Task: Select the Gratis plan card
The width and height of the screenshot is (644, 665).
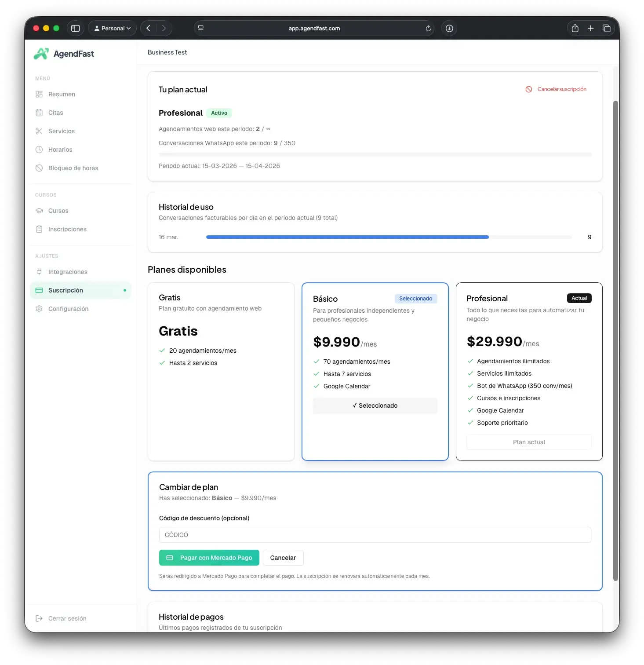Action: coord(221,372)
